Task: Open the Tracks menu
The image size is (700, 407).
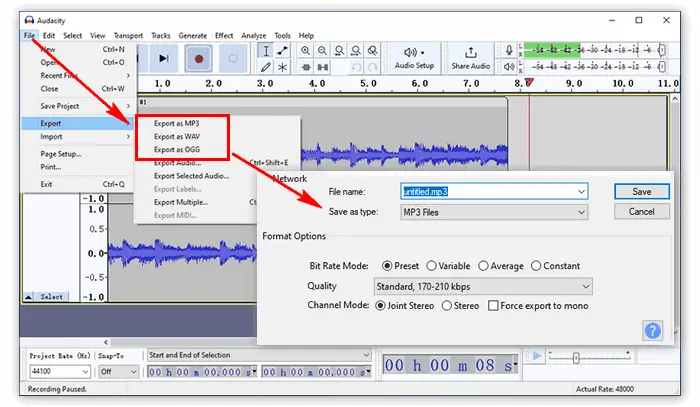Action: coord(161,35)
